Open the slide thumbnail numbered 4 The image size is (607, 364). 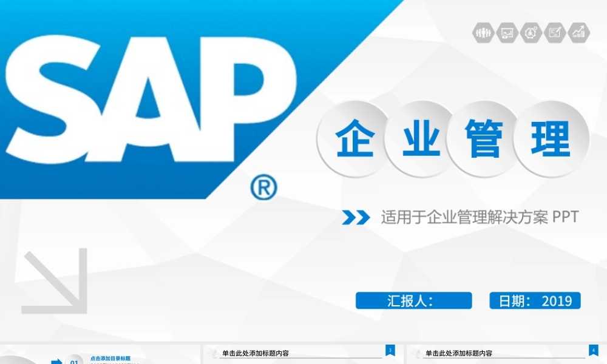tap(507, 354)
